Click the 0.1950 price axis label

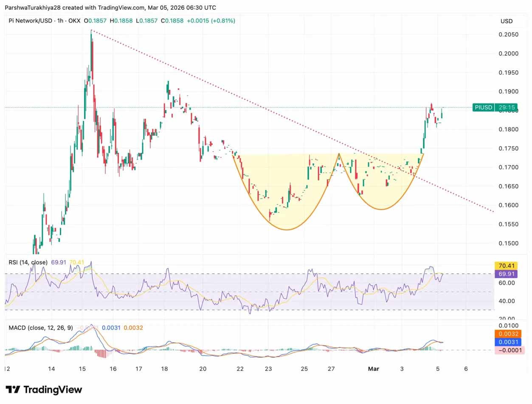coord(508,73)
